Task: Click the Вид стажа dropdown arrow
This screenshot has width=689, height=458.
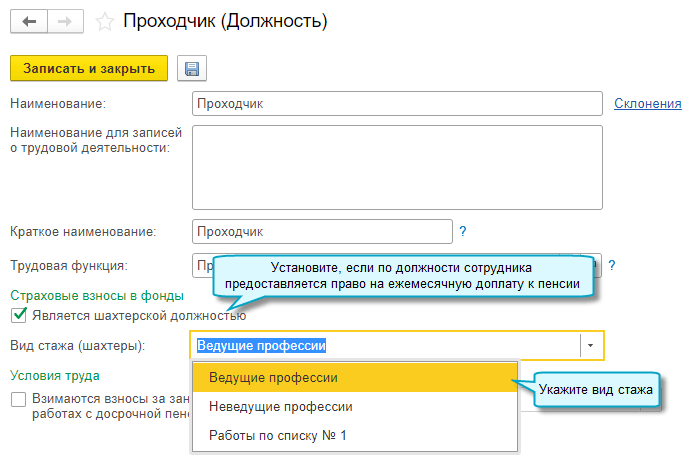Action: coord(591,346)
